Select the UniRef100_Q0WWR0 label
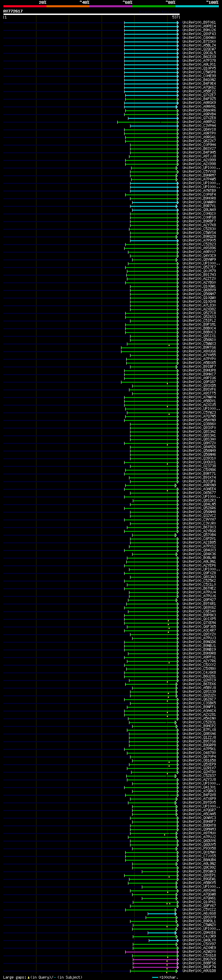The image size is (222, 980). 199,202
